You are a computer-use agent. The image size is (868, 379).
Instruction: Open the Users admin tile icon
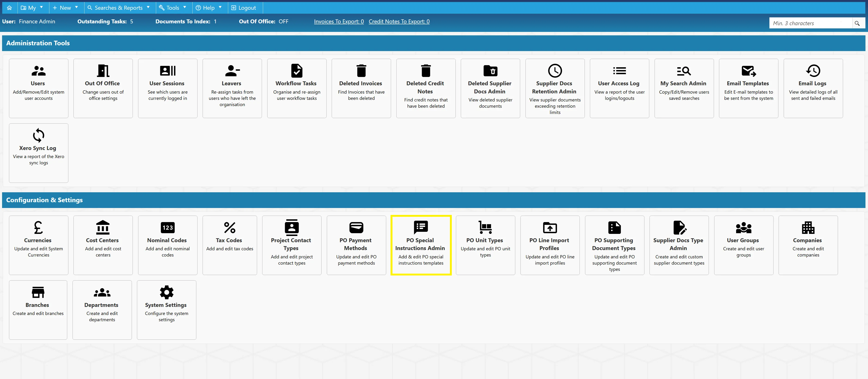(38, 71)
